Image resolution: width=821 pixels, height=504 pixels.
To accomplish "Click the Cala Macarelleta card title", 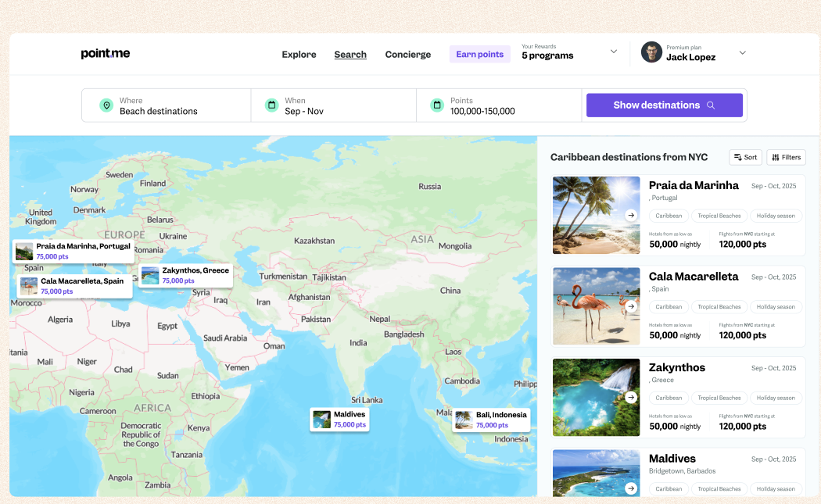I will [x=694, y=277].
